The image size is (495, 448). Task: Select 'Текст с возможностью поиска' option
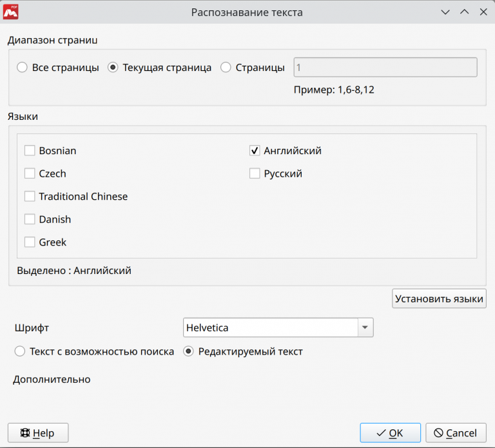(20, 352)
